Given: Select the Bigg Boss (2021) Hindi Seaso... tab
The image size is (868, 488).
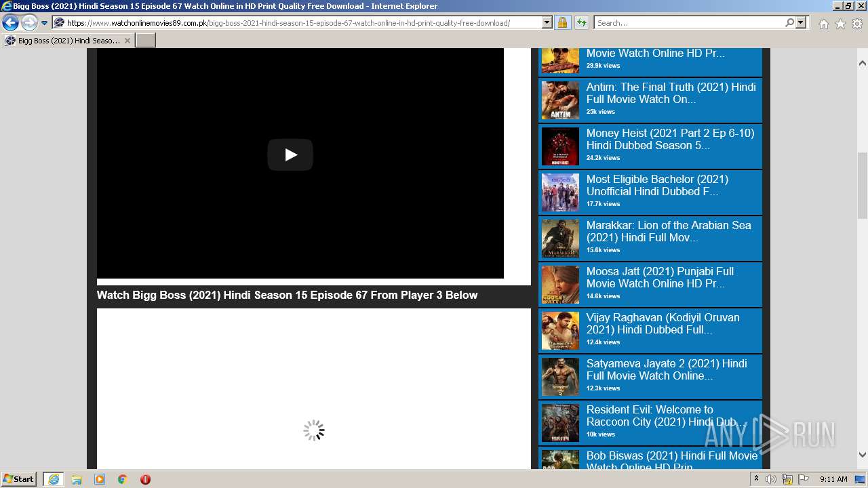Looking at the screenshot, I should coord(68,41).
